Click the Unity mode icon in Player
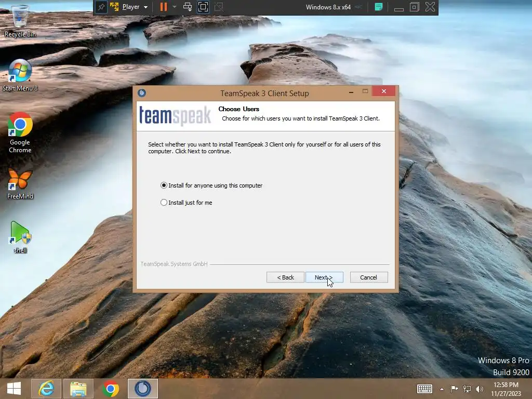This screenshot has height=399, width=532. pyautogui.click(x=219, y=7)
